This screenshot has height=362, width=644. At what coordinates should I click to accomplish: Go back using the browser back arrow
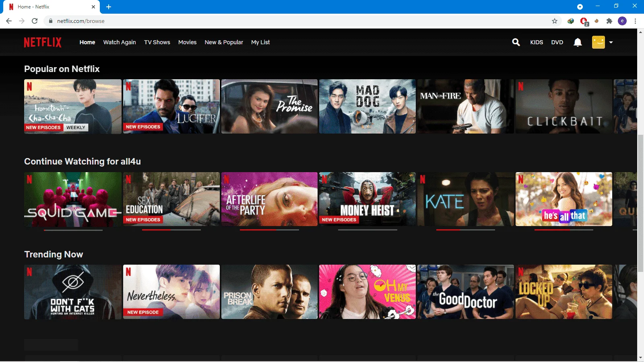click(9, 21)
